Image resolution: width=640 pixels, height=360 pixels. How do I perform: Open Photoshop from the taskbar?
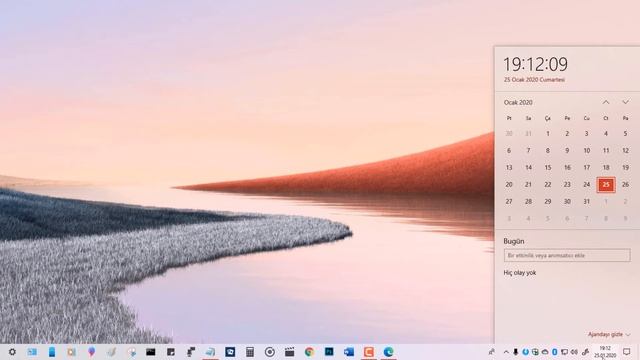329,352
